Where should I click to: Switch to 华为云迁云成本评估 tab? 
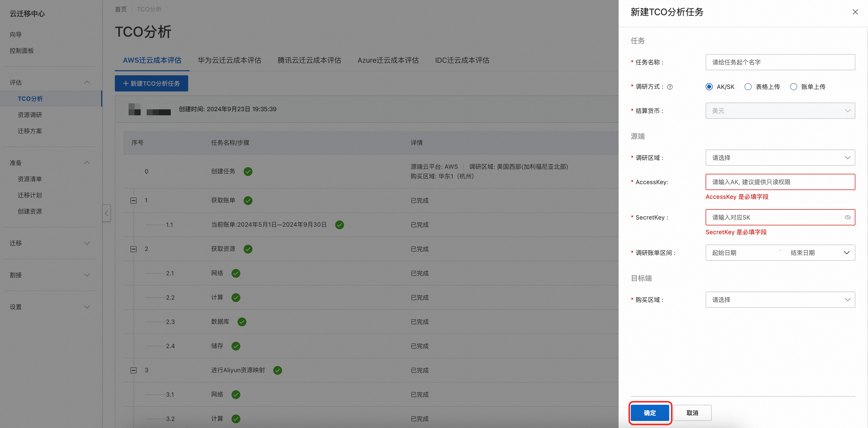[229, 60]
